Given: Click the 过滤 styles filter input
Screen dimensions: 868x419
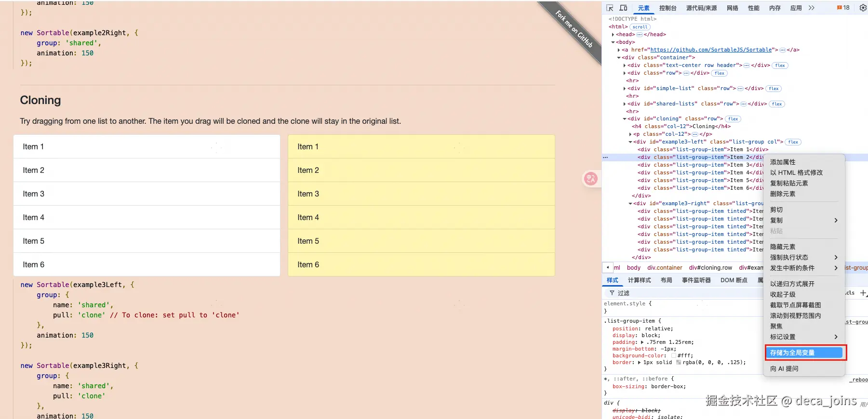Looking at the screenshot, I should pos(684,293).
